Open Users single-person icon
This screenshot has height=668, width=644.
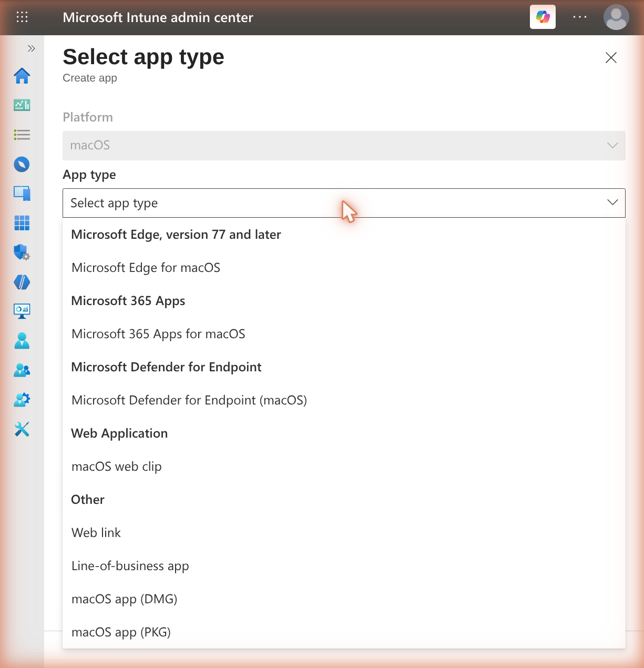click(x=22, y=341)
